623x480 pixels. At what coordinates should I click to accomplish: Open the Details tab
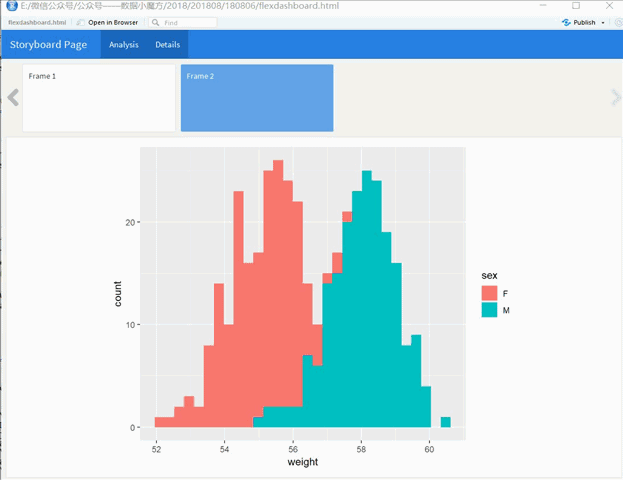point(167,45)
